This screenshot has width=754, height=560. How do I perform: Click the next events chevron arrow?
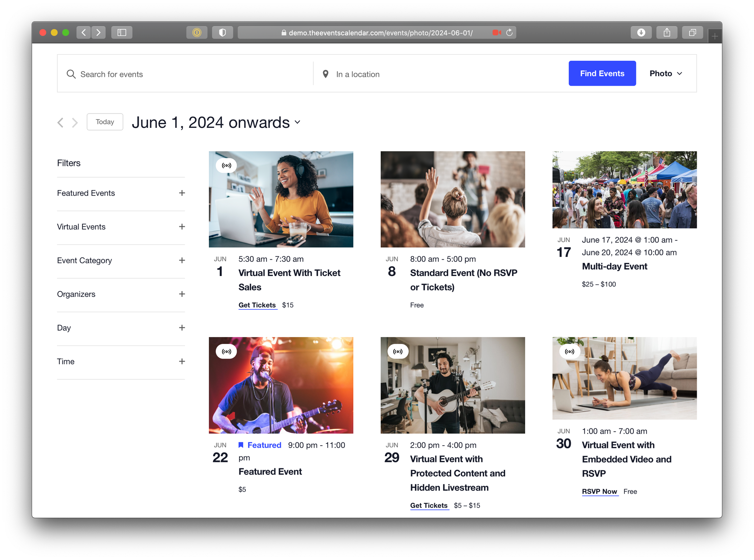coord(75,123)
